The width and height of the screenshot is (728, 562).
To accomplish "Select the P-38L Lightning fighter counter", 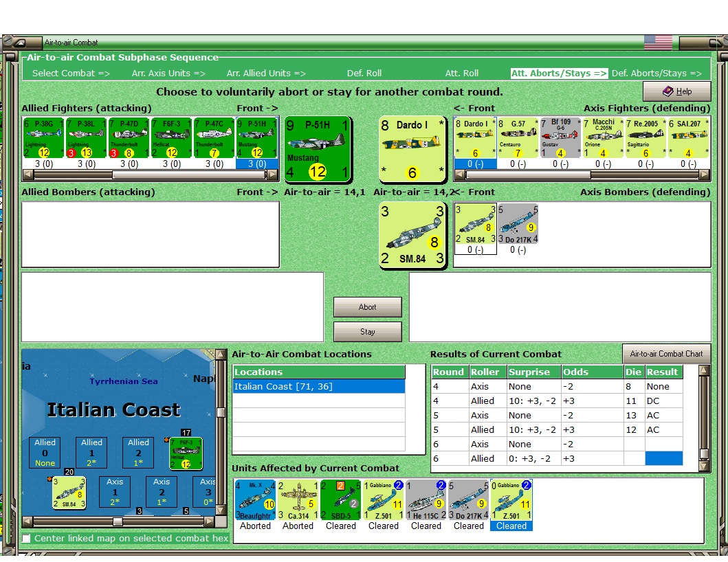I will click(x=87, y=138).
